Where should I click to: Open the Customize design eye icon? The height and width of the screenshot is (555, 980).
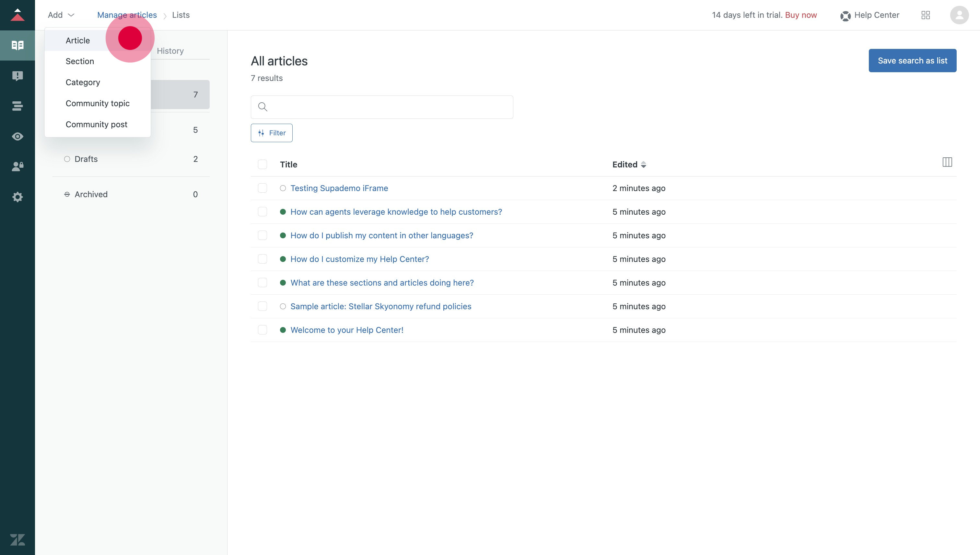(17, 136)
